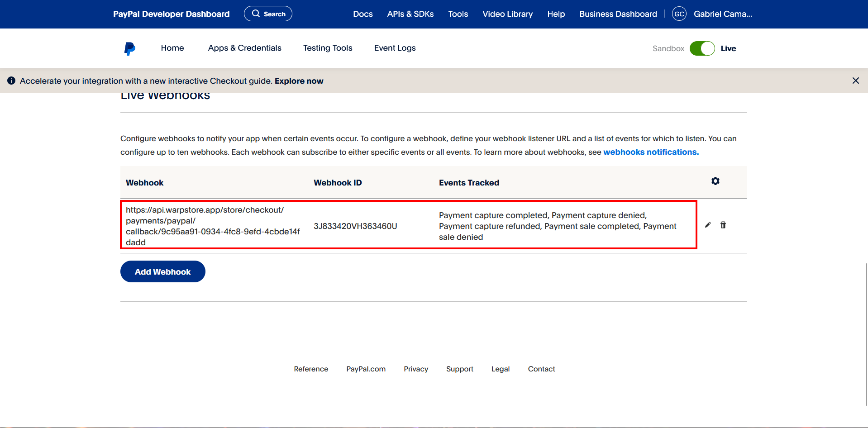This screenshot has width=868, height=428.
Task: Select the Live label
Action: point(728,48)
